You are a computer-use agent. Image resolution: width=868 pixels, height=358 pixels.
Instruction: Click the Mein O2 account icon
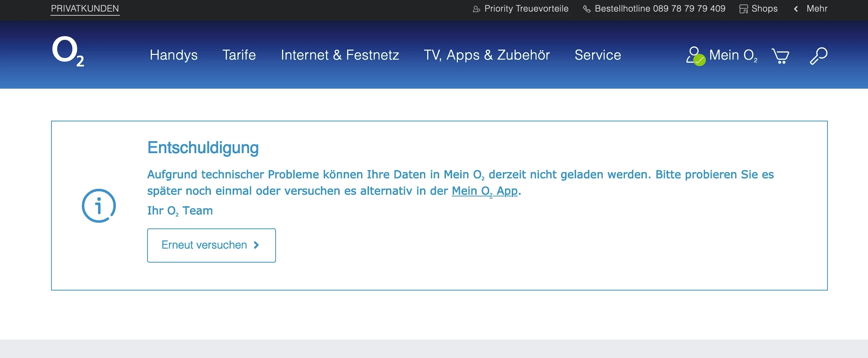(695, 56)
